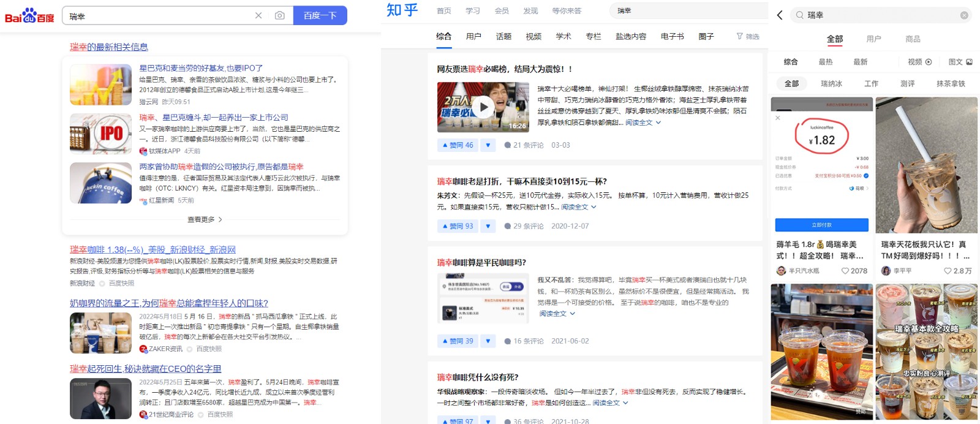Switch to 商品 tab in mobile app

(913, 39)
